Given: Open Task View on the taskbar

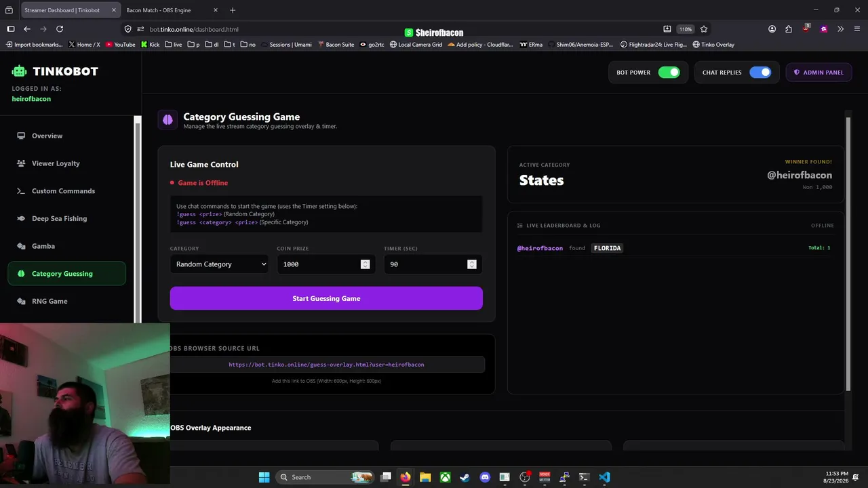Looking at the screenshot, I should [x=385, y=477].
